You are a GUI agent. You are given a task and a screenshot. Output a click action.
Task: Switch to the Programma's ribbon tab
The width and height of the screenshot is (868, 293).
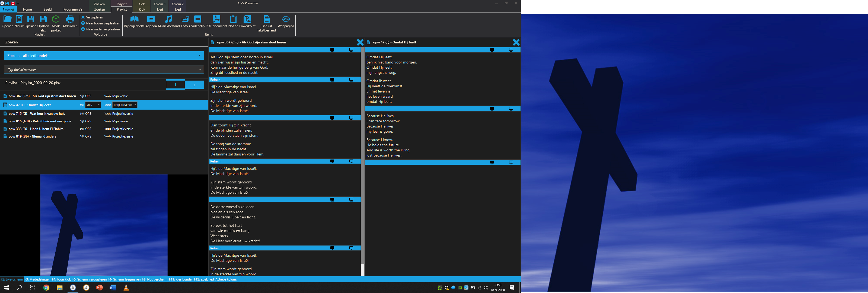(73, 9)
